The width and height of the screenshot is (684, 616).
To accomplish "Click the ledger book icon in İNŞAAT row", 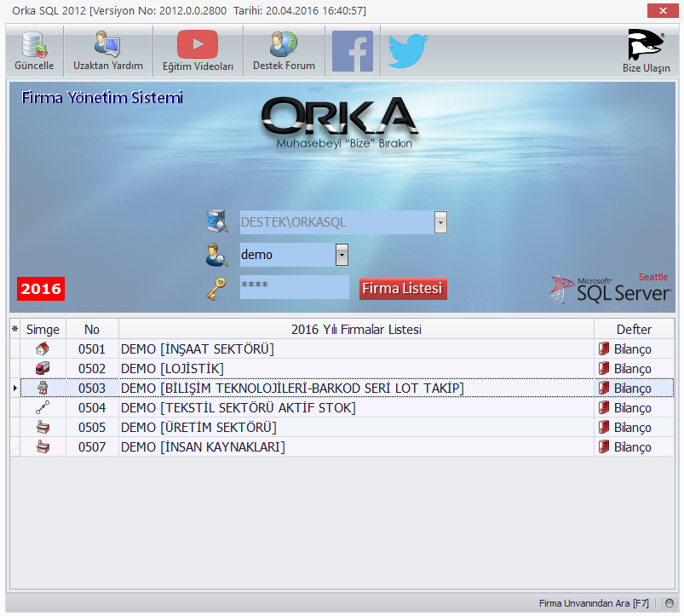I will (x=604, y=349).
